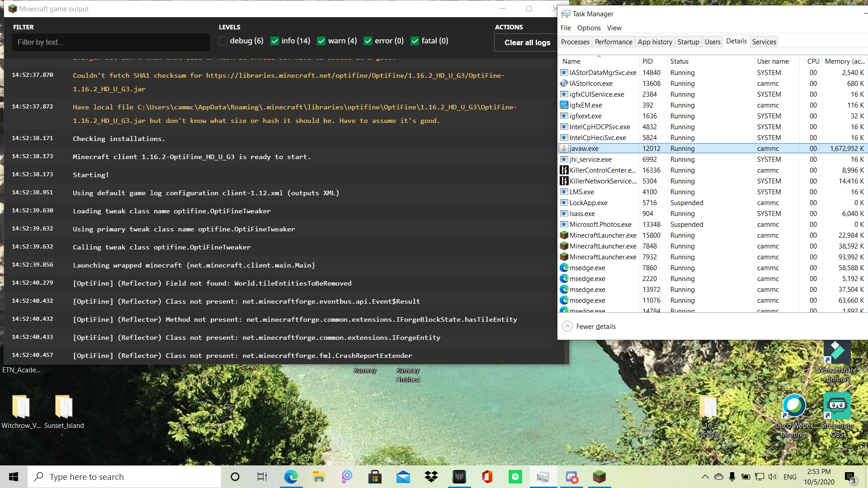Open the Sunset_Island folder

pos(64,407)
